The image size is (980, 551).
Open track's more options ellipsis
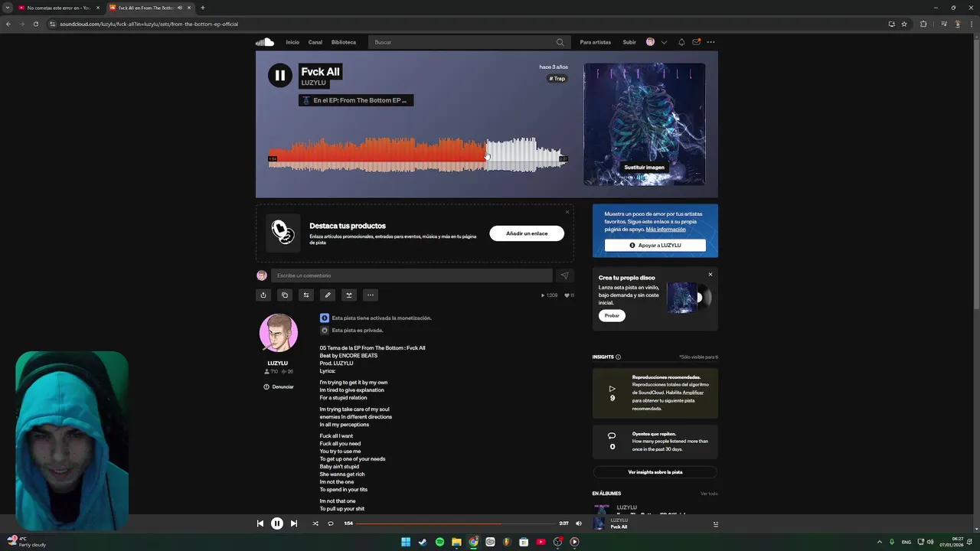click(x=371, y=295)
